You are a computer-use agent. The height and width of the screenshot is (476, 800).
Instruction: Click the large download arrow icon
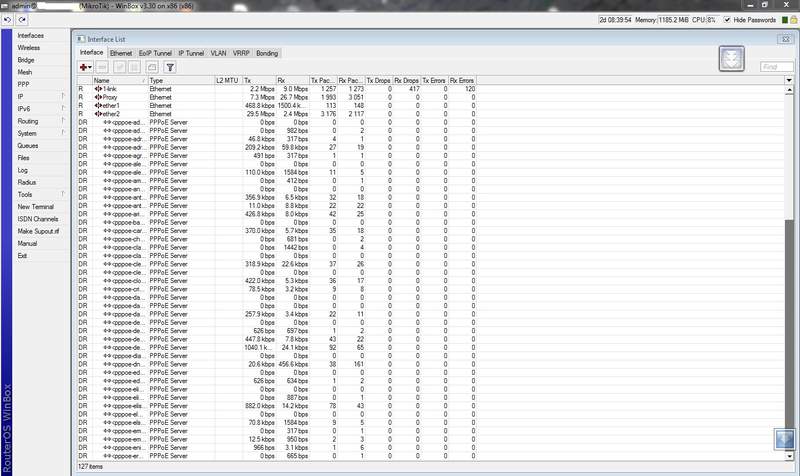pos(732,59)
